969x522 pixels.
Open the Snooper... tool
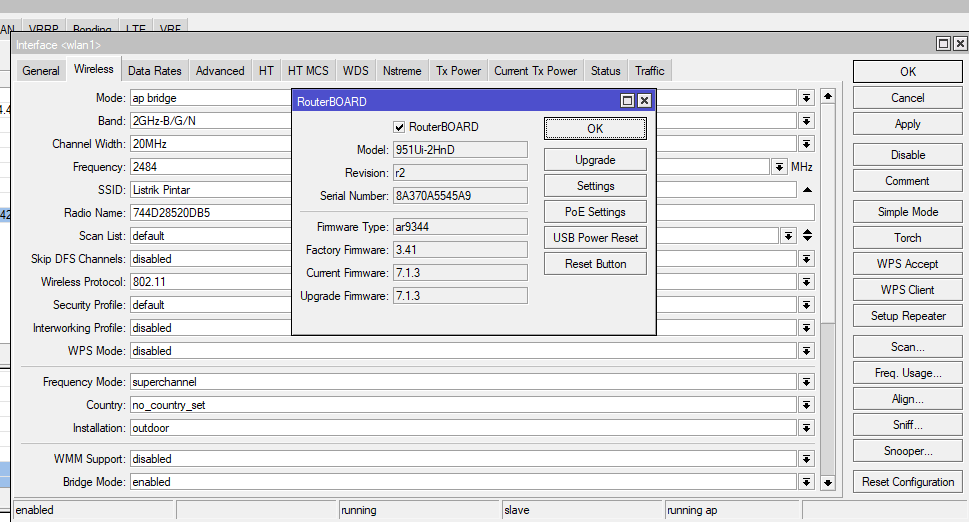(908, 450)
